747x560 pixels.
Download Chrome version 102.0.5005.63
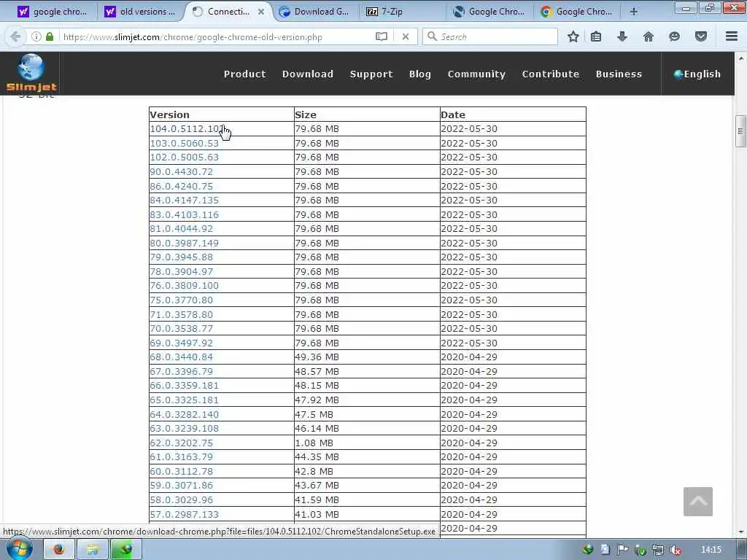(x=184, y=157)
